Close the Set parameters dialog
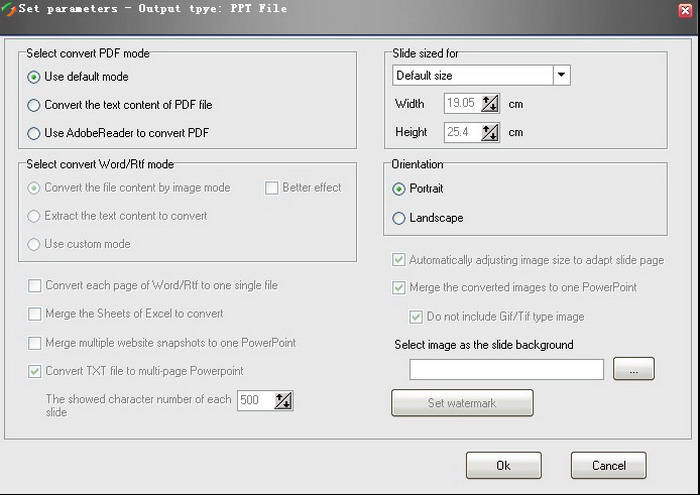This screenshot has width=700, height=495. point(684,9)
